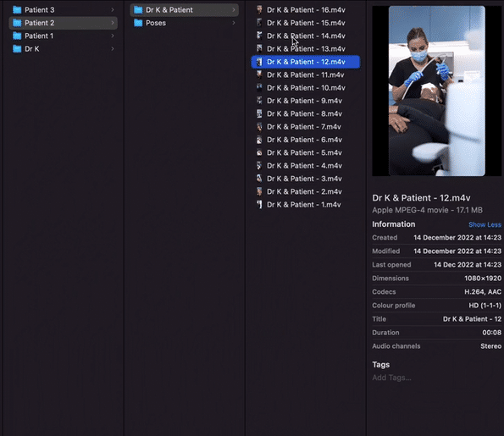This screenshot has height=436, width=504.
Task: Click the Dr K folder icon
Action: click(x=17, y=49)
